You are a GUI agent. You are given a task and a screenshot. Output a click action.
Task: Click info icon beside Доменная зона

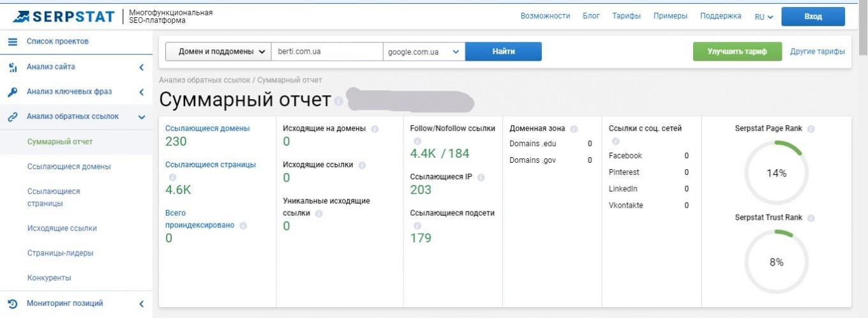tap(574, 129)
